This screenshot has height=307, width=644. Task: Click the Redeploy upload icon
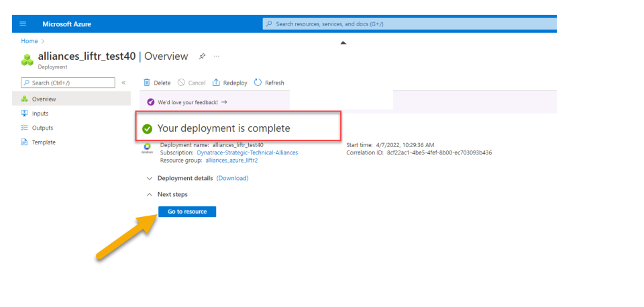click(216, 83)
